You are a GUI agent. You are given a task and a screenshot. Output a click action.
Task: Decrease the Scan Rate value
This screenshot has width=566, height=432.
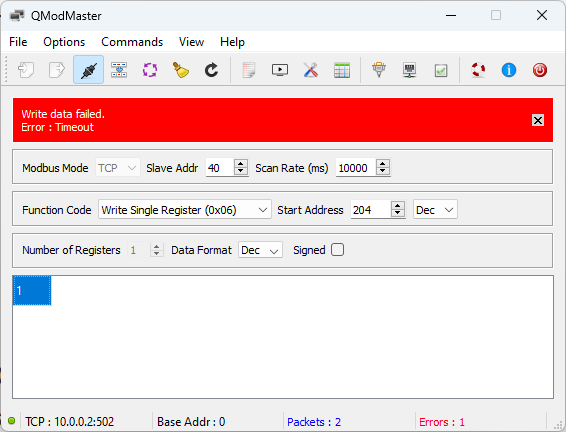[383, 172]
